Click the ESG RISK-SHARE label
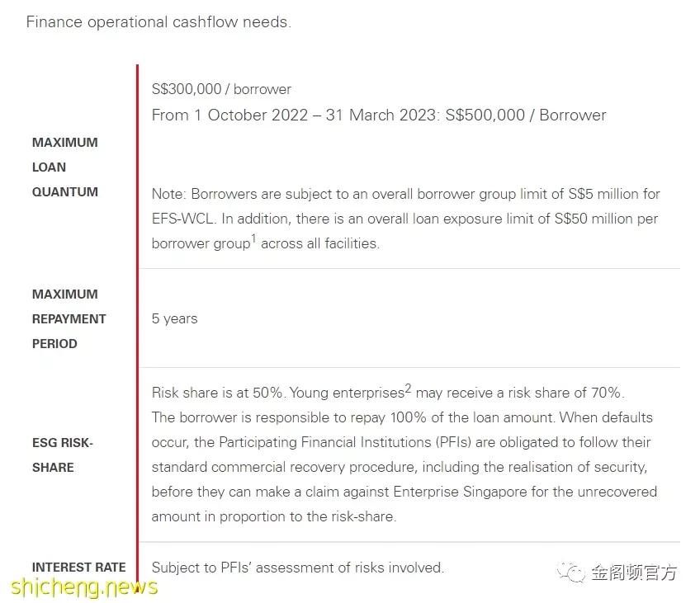The height and width of the screenshot is (603, 700). pyautogui.click(x=63, y=455)
